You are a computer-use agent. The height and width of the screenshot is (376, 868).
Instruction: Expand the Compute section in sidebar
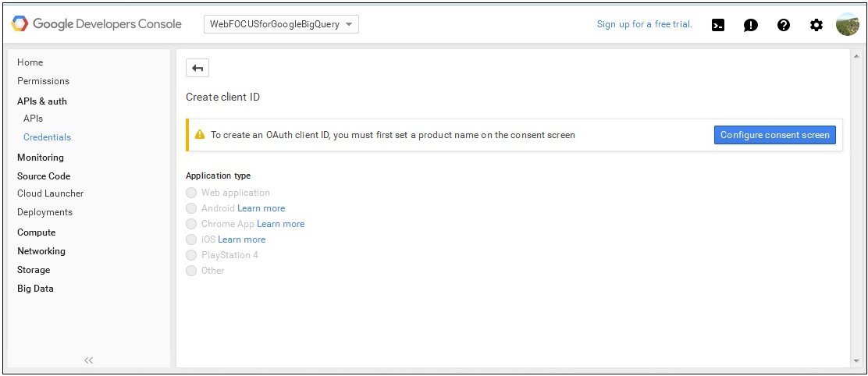point(37,232)
